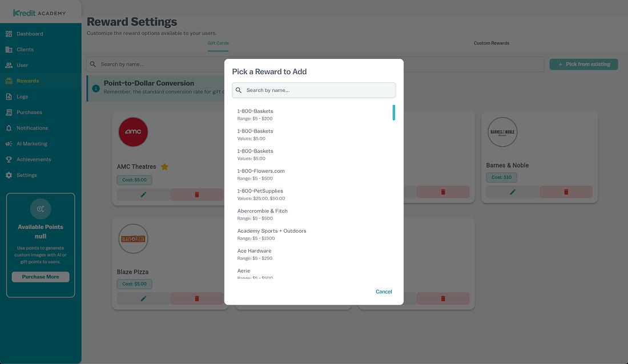This screenshot has width=628, height=364.
Task: Click the Kredit Academy logo
Action: (x=39, y=13)
